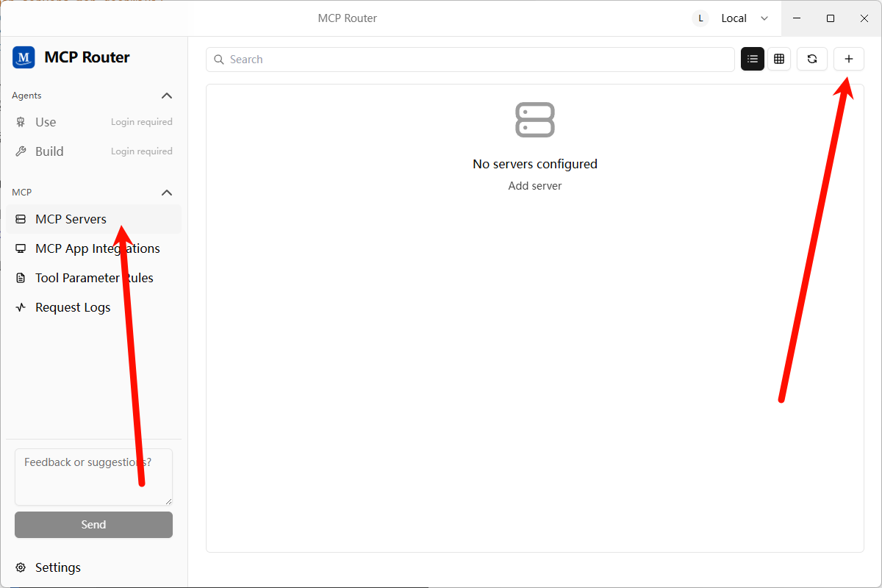
Task: Click the feedback or suggestions text box
Action: click(93, 476)
